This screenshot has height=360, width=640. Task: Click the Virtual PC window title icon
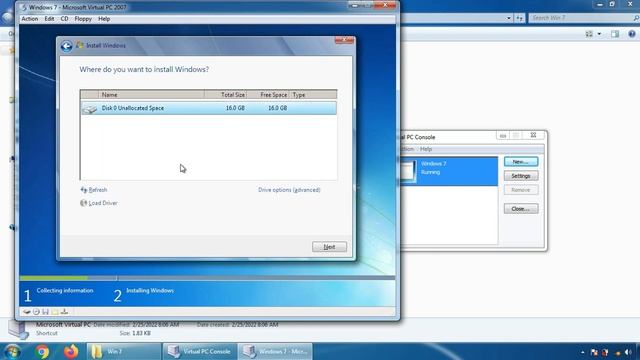pos(23,7)
